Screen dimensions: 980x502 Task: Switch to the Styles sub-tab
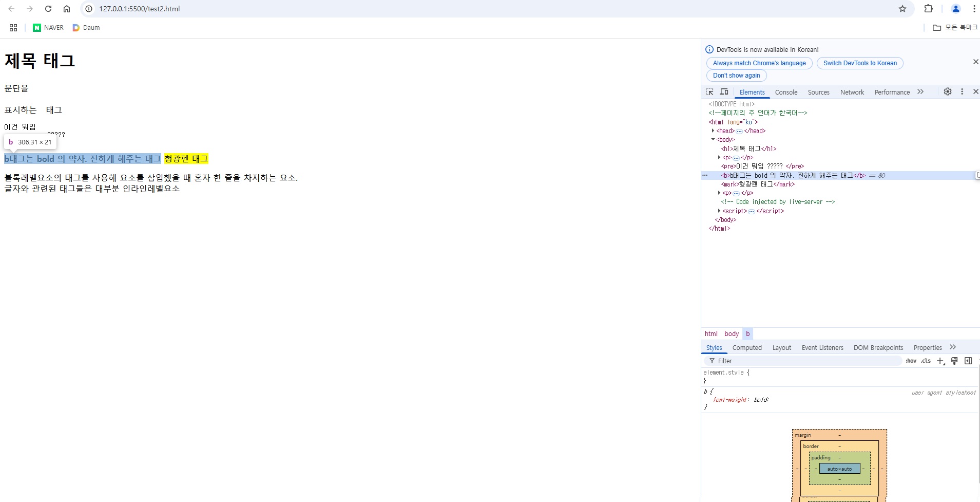point(714,348)
